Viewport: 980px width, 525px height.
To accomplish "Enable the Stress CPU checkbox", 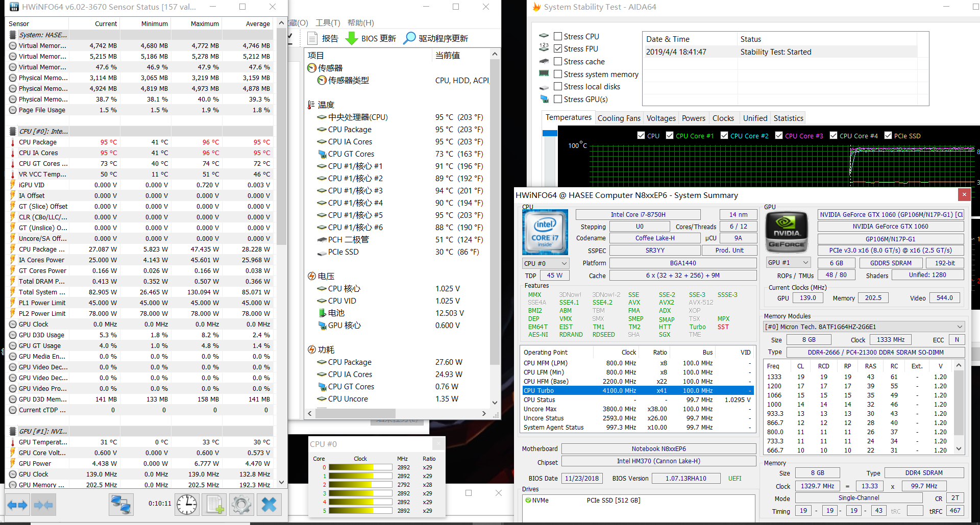I will pyautogui.click(x=558, y=36).
